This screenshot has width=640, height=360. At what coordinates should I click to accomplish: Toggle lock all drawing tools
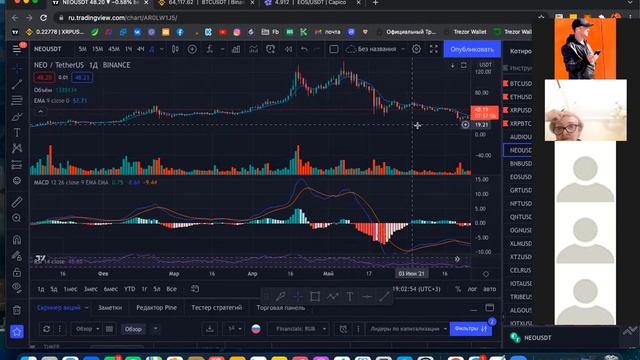17,272
